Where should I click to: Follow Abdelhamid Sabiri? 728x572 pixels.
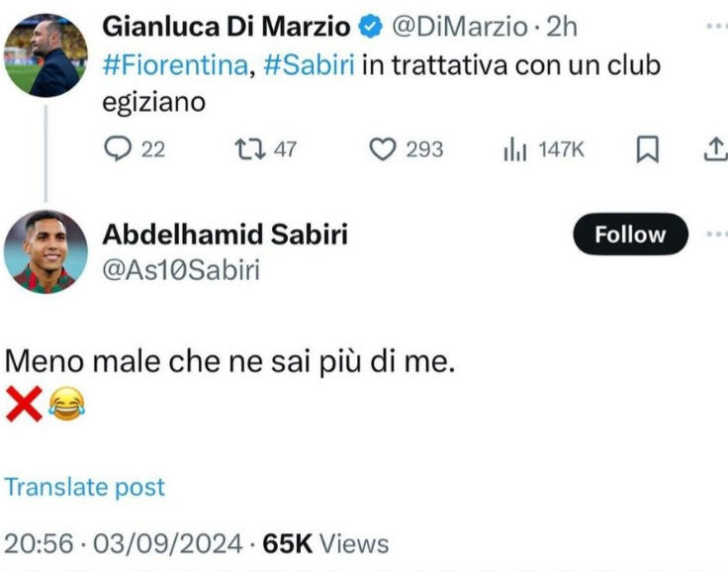pos(630,235)
